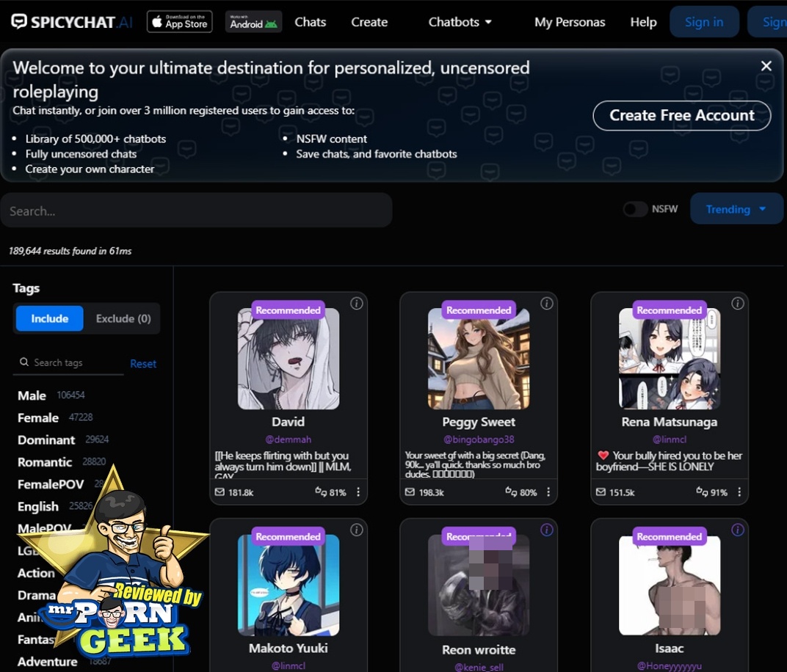787x672 pixels.
Task: Open info icon on Peggy Sweet card
Action: (x=547, y=304)
